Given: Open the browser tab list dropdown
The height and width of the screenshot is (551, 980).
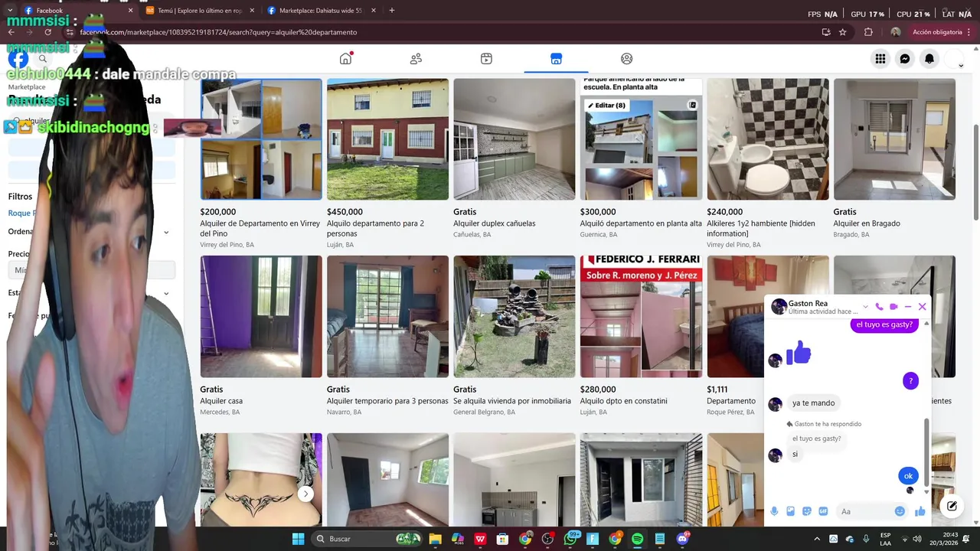Looking at the screenshot, I should pyautogui.click(x=11, y=11).
